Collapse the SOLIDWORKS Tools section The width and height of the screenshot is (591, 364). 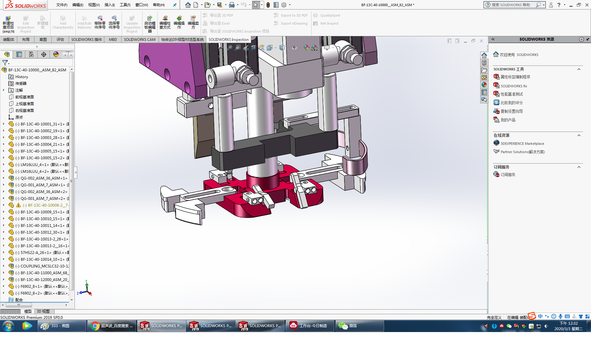tap(579, 69)
